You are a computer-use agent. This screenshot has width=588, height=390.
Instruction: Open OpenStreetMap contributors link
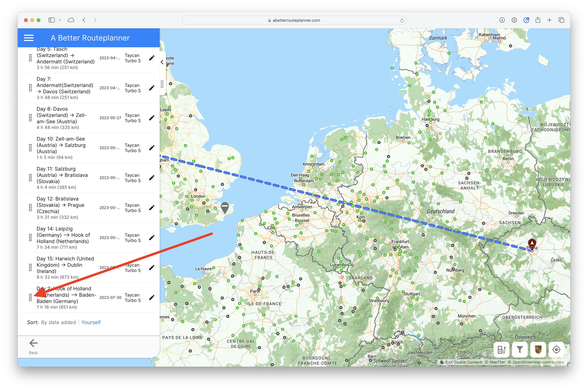click(536, 362)
